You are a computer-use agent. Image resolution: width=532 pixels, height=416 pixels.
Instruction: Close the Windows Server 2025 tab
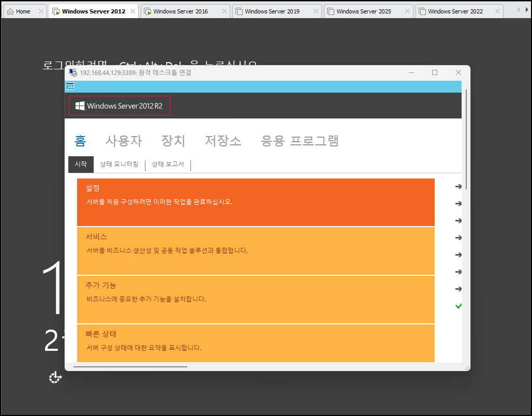point(407,11)
